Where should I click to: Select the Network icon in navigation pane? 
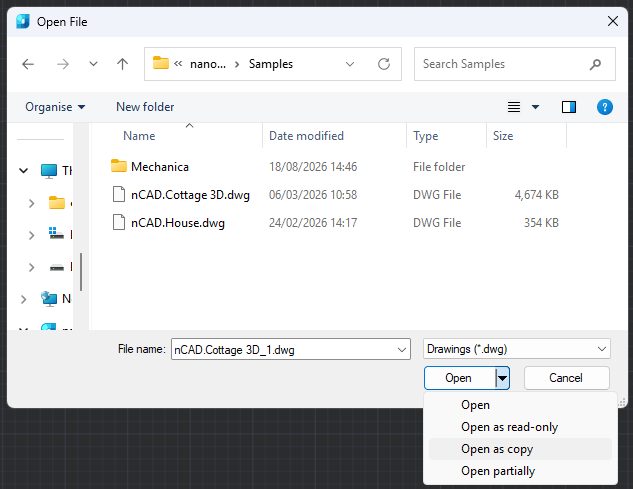[49, 299]
